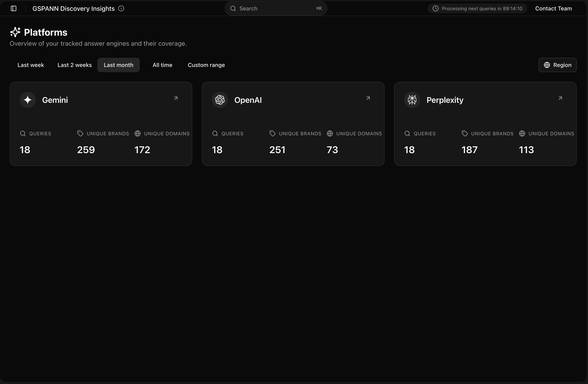The width and height of the screenshot is (588, 384).
Task: Click OpenAI unique brands value 251
Action: [277, 150]
